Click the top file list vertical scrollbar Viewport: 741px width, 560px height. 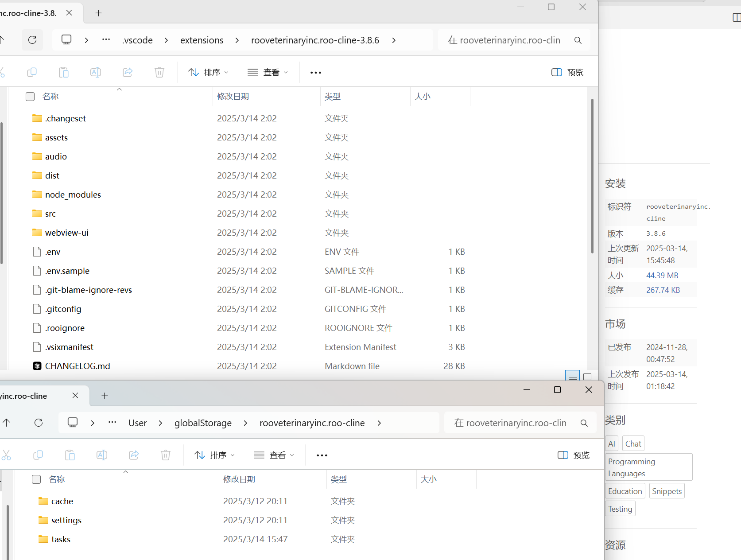(592, 176)
